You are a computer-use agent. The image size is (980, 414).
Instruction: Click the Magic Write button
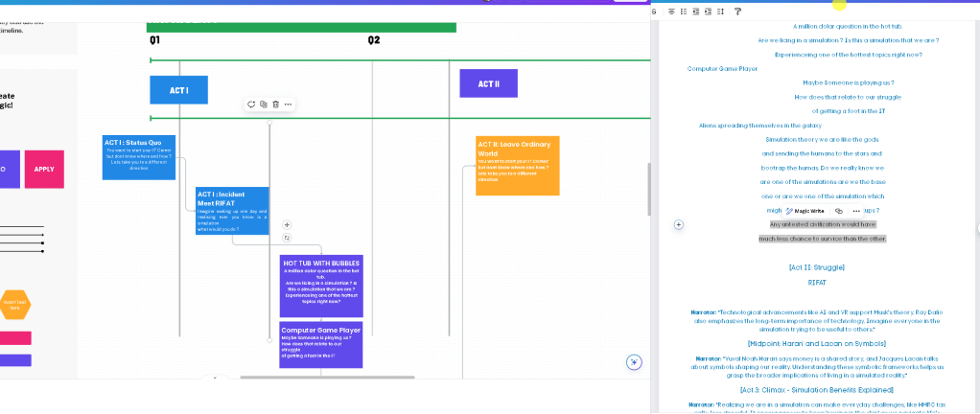[x=805, y=211]
